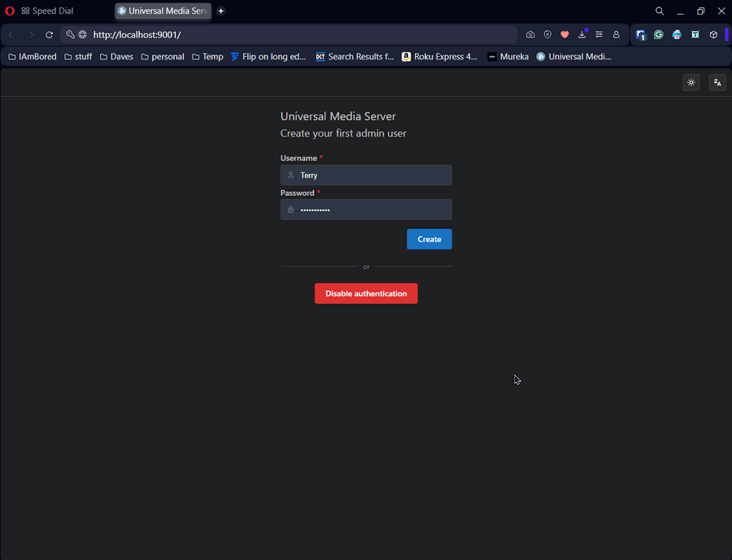Open the tab search magnifier icon
This screenshot has width=732, height=560.
tap(659, 11)
